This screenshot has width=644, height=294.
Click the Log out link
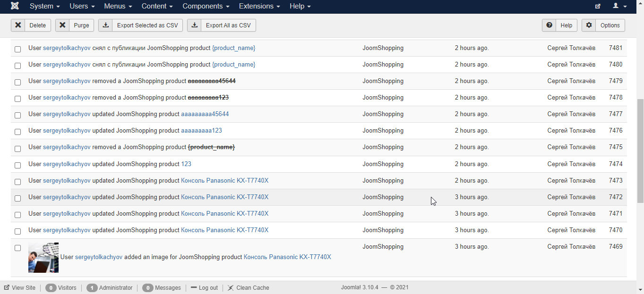click(x=204, y=287)
